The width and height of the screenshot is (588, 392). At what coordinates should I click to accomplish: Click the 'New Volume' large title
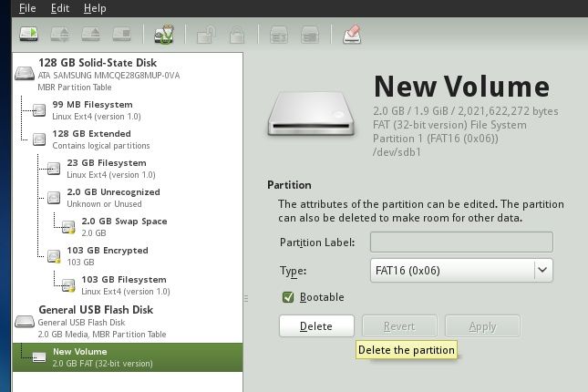[462, 87]
